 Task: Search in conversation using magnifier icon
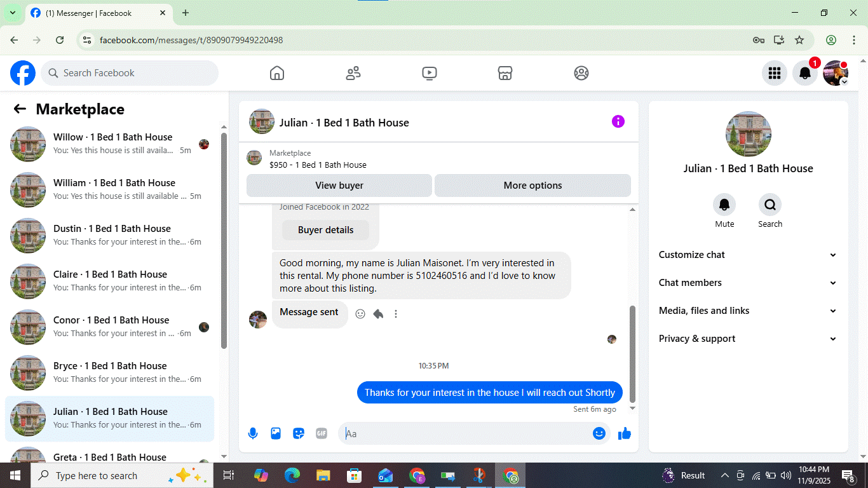pos(770,205)
